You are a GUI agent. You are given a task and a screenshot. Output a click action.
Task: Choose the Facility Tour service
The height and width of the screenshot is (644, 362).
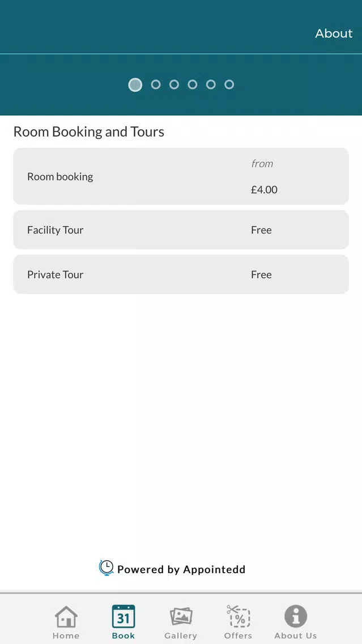click(x=56, y=230)
